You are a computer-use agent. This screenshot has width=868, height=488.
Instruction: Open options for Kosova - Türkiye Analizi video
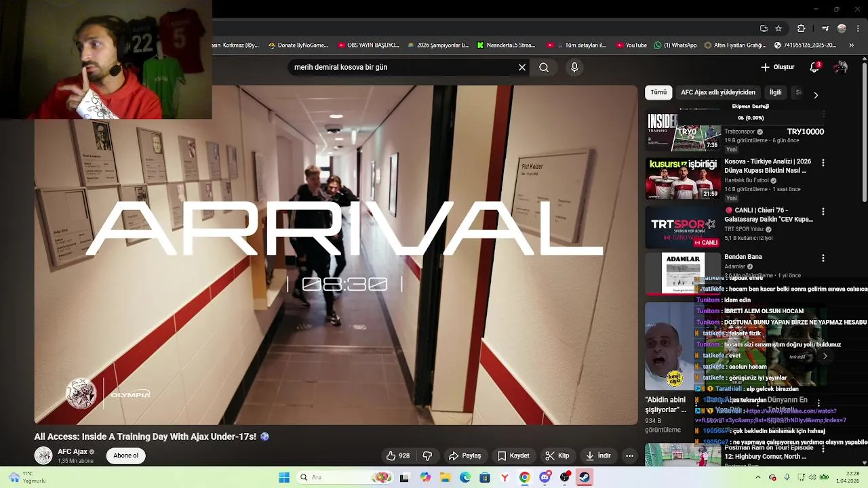point(823,163)
